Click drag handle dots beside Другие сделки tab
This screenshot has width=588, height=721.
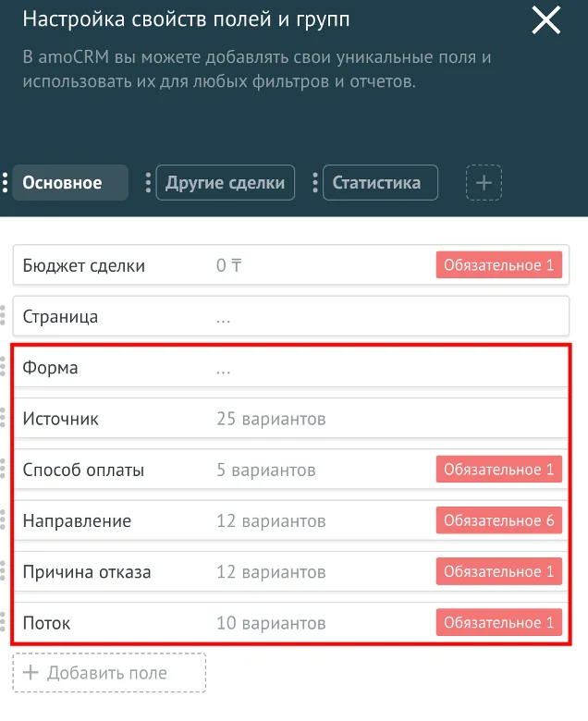pyautogui.click(x=148, y=182)
